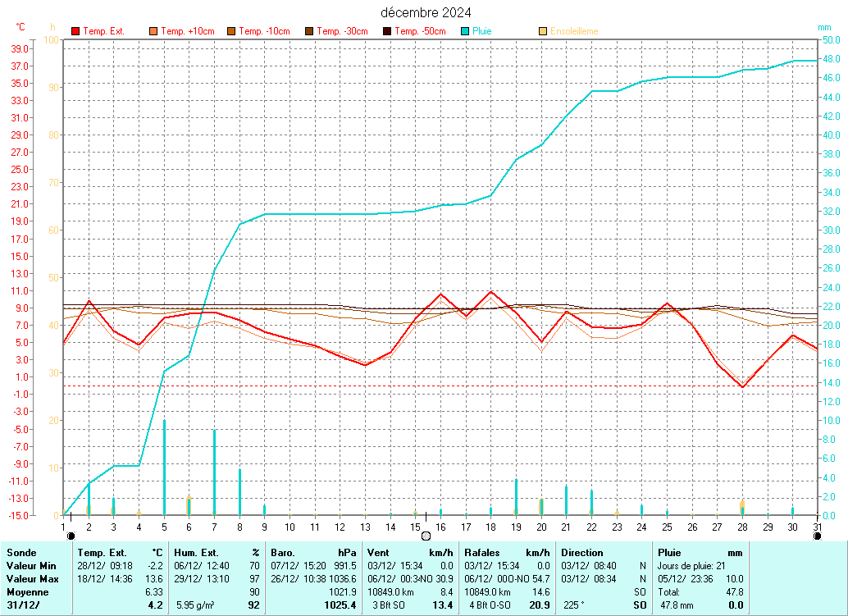Click day 28 on the horizontal axis
This screenshot has width=848, height=616.
point(742,527)
